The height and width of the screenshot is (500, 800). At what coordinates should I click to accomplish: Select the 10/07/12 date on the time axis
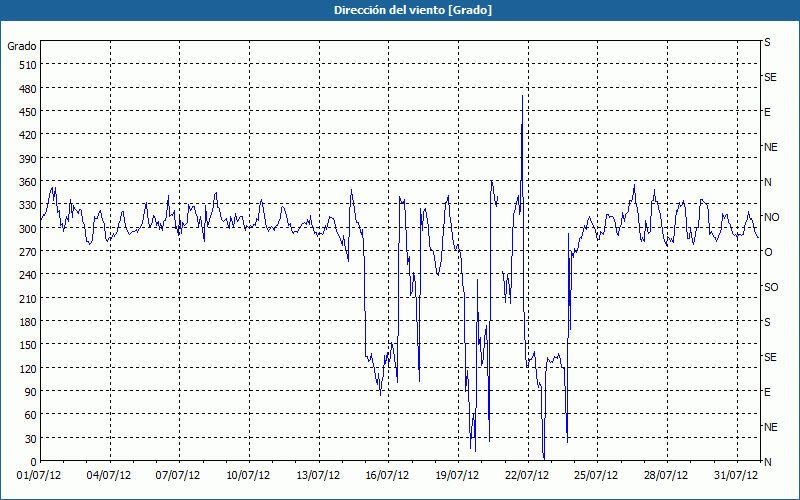248,476
